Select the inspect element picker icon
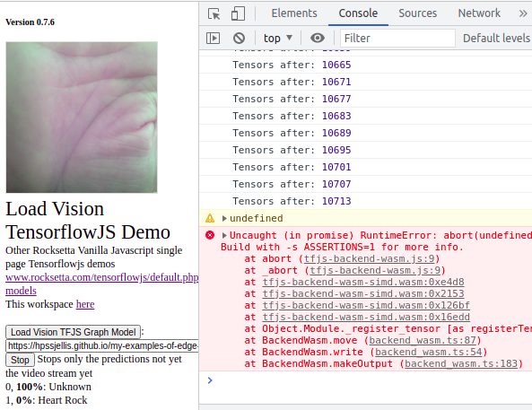 tap(214, 14)
